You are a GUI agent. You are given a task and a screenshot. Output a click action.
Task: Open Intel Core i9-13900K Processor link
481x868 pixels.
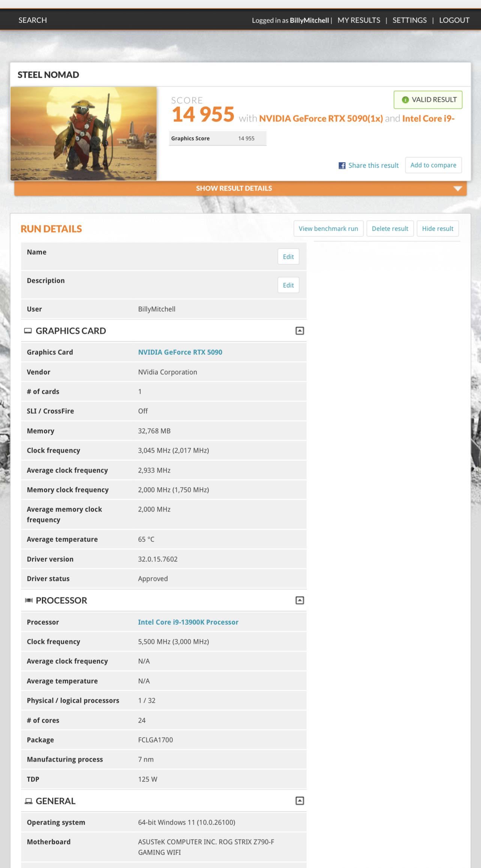(188, 622)
